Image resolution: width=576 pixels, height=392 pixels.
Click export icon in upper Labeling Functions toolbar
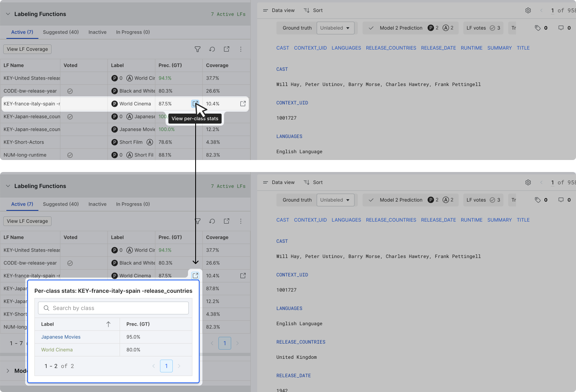[226, 49]
